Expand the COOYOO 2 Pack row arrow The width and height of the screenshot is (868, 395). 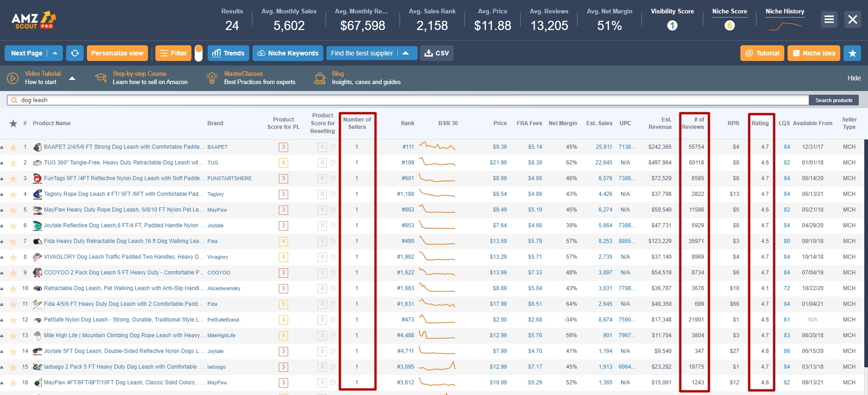[x=2, y=273]
